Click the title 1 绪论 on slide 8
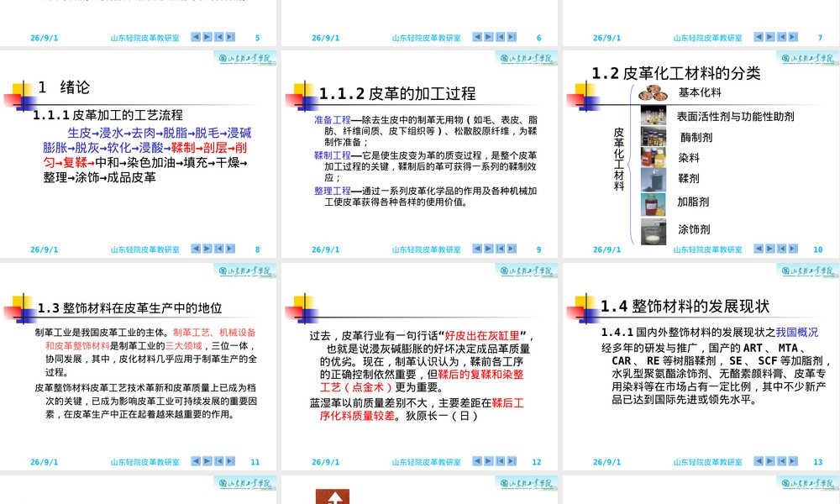Viewport: 840px width, 504px height. pos(64,87)
